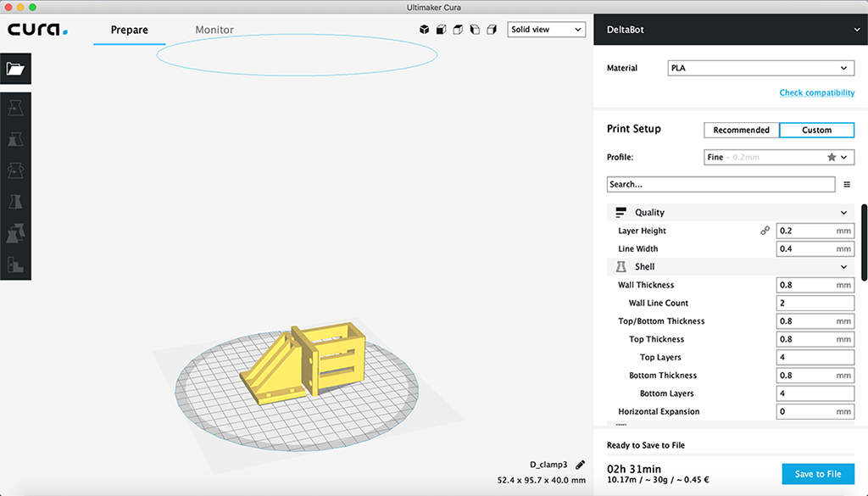This screenshot has width=868, height=496.
Task: Click the Quality category icon
Action: tap(620, 212)
